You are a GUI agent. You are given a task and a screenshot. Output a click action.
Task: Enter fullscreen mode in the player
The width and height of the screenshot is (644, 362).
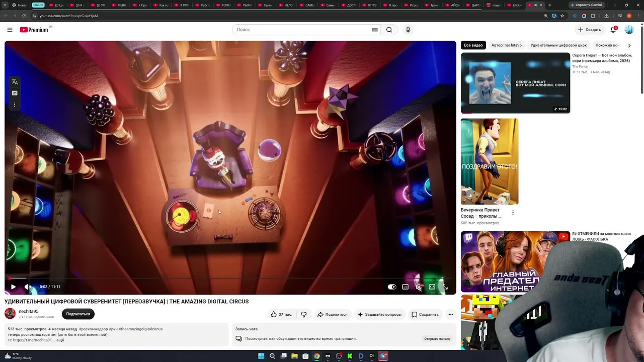click(x=445, y=287)
